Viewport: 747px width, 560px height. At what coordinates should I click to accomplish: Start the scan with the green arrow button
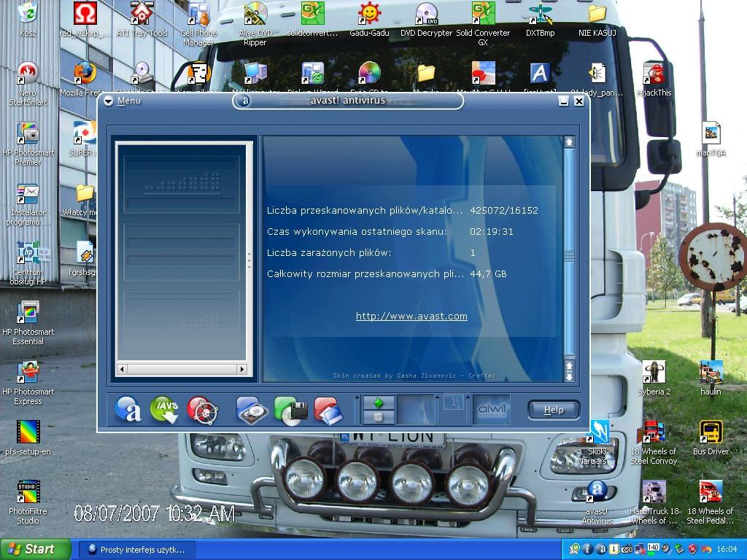pyautogui.click(x=379, y=402)
